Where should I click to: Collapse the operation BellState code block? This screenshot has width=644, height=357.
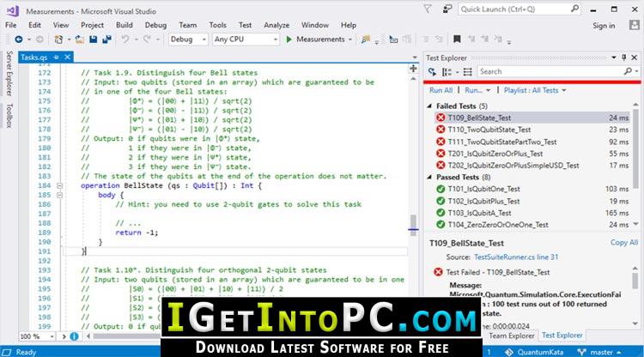59,186
